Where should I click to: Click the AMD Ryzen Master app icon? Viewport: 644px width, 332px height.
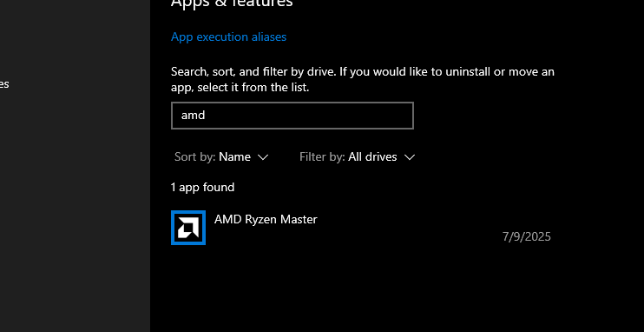tap(188, 228)
